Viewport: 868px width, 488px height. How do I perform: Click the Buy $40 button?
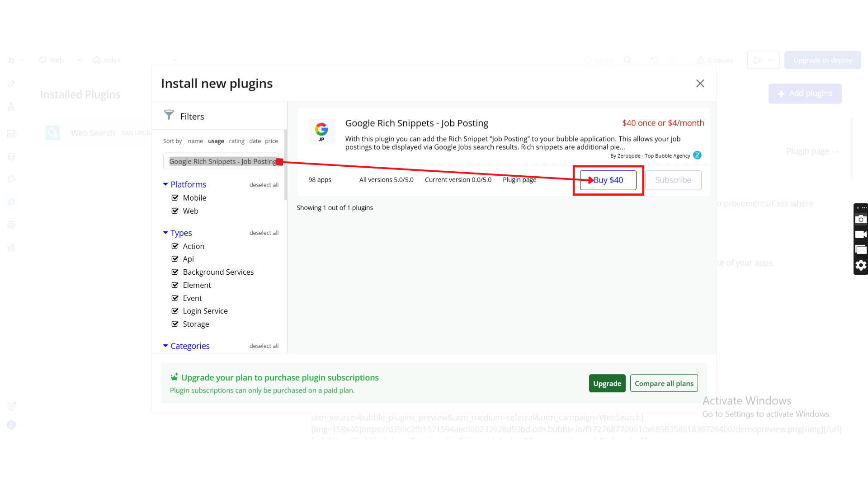click(608, 180)
